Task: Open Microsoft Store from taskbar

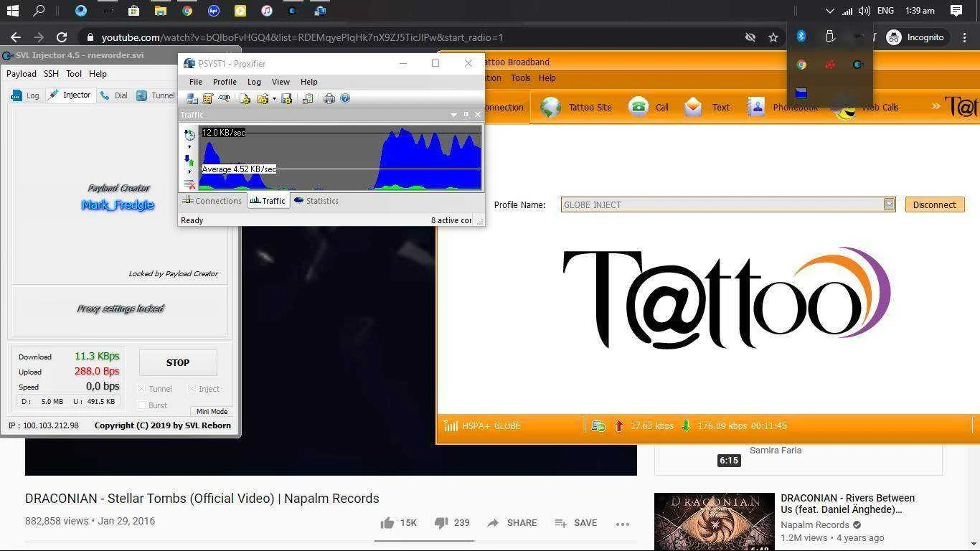Action: (x=133, y=11)
